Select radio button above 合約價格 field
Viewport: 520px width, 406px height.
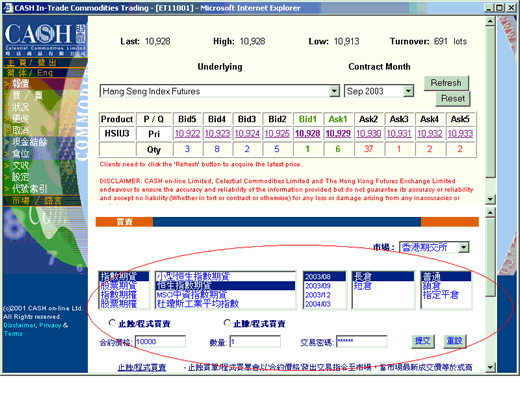click(x=112, y=323)
